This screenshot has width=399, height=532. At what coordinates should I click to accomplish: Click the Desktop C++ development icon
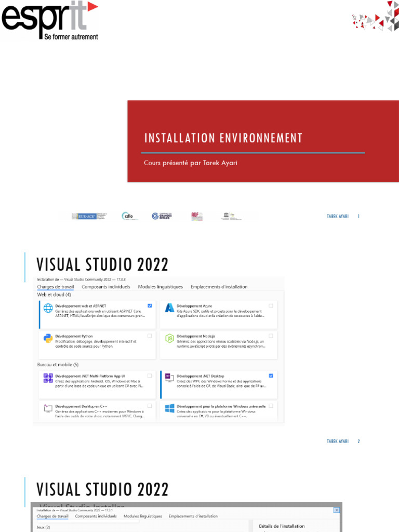point(48,408)
